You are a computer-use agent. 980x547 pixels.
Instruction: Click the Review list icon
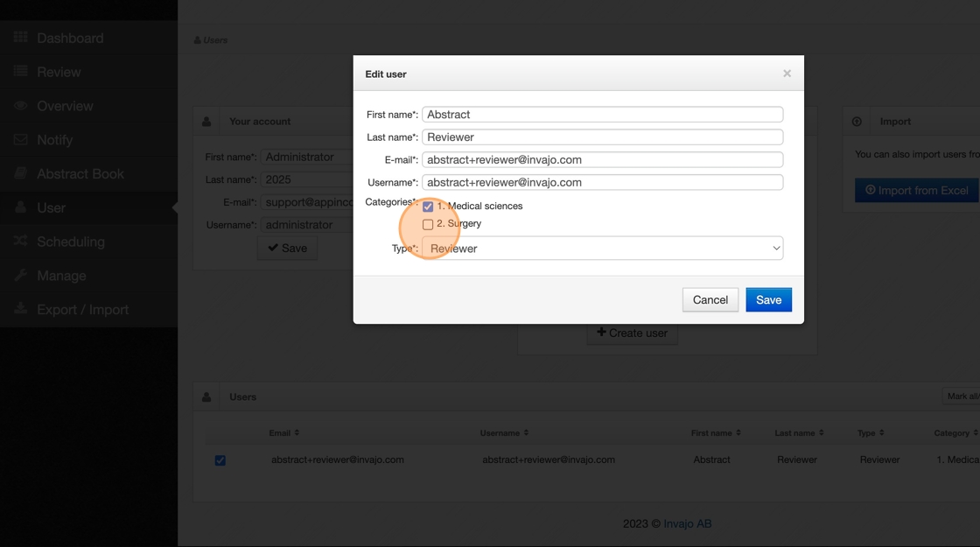pos(21,71)
